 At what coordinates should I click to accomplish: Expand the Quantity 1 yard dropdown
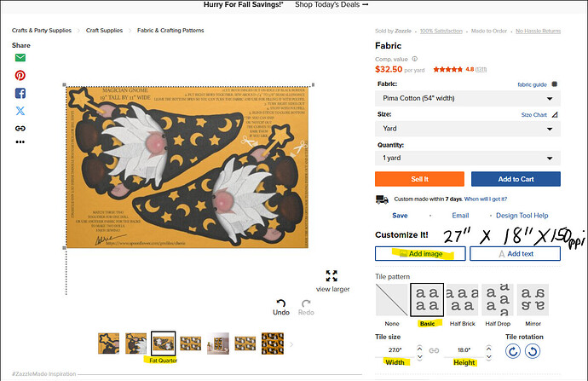[468, 158]
